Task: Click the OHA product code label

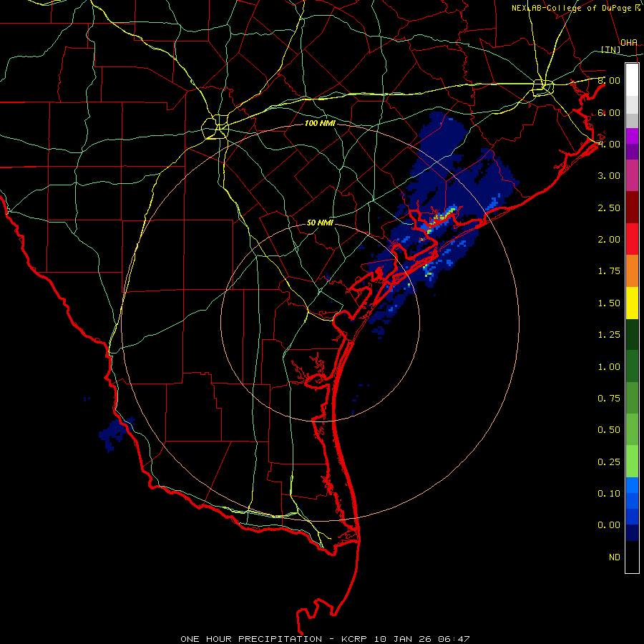Action: [629, 42]
